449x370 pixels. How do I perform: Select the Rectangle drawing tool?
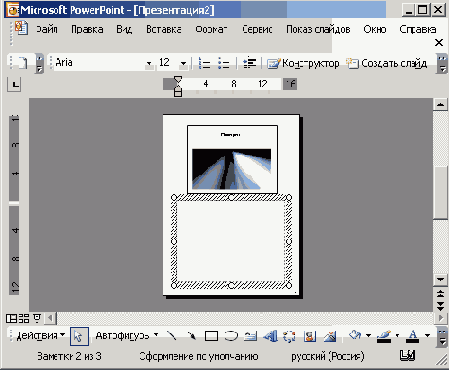point(211,336)
